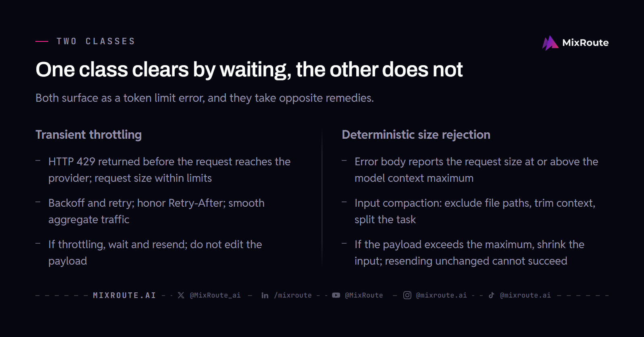Open the /mixroute LinkedIn handle
Screen dimensions: 644x337
(x=293, y=295)
